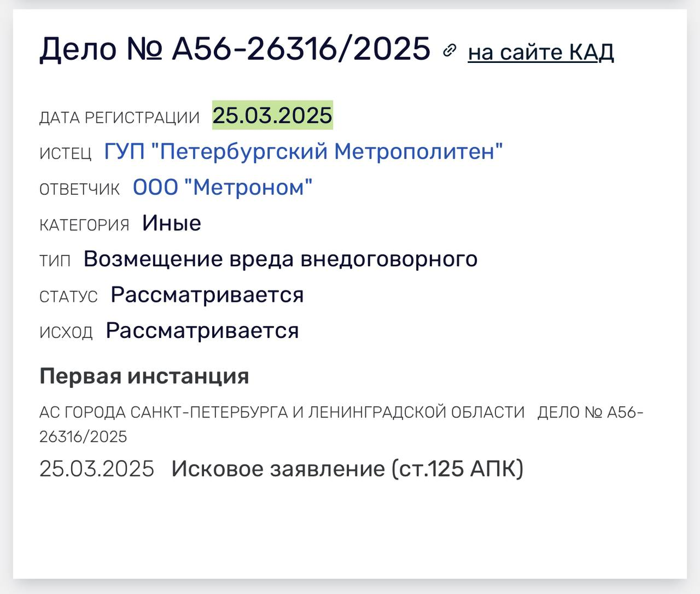Click the ОТВЕТЧИК field label
Image resolution: width=700 pixels, height=594 pixels.
80,189
